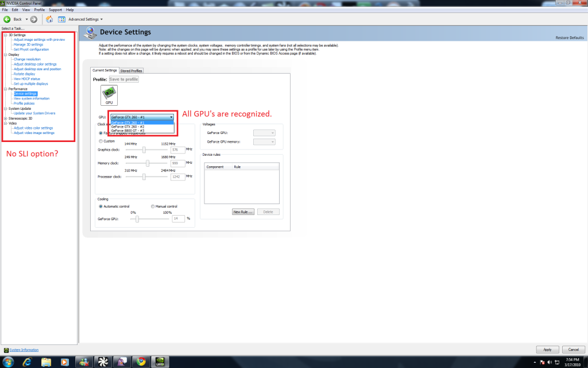Collapse the 3D Settings tree node
The width and height of the screenshot is (588, 368).
(x=5, y=35)
